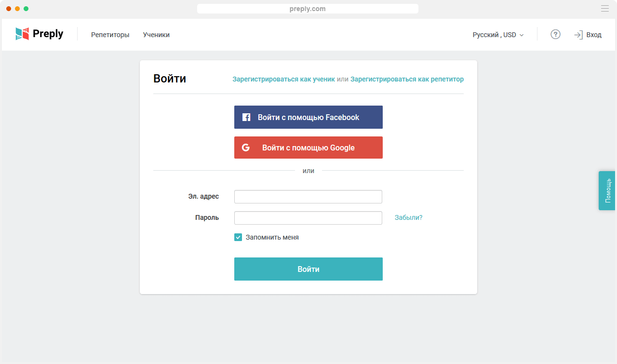This screenshot has width=617, height=364.
Task: Toggle the Запомнить меня checkbox
Action: coord(238,237)
